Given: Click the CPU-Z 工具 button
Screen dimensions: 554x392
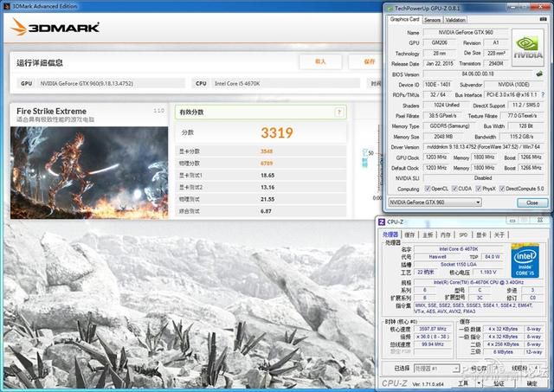Looking at the screenshot, I should 463,383.
